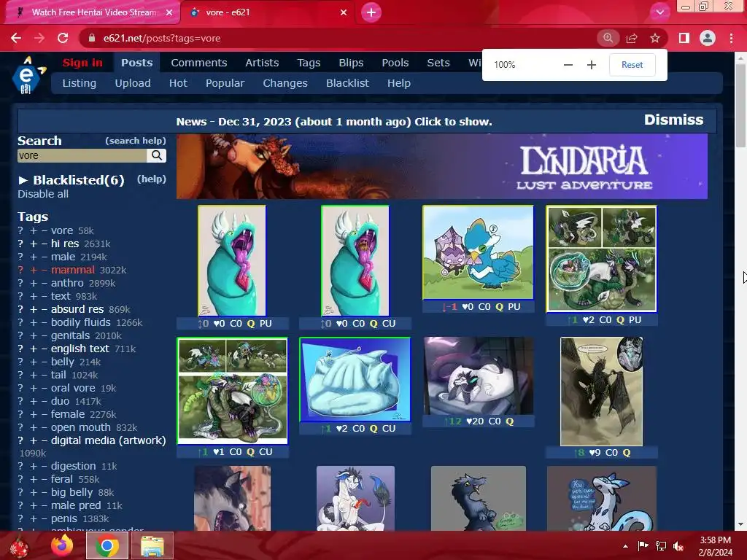Open a new tab with the plus button

pyautogui.click(x=371, y=12)
